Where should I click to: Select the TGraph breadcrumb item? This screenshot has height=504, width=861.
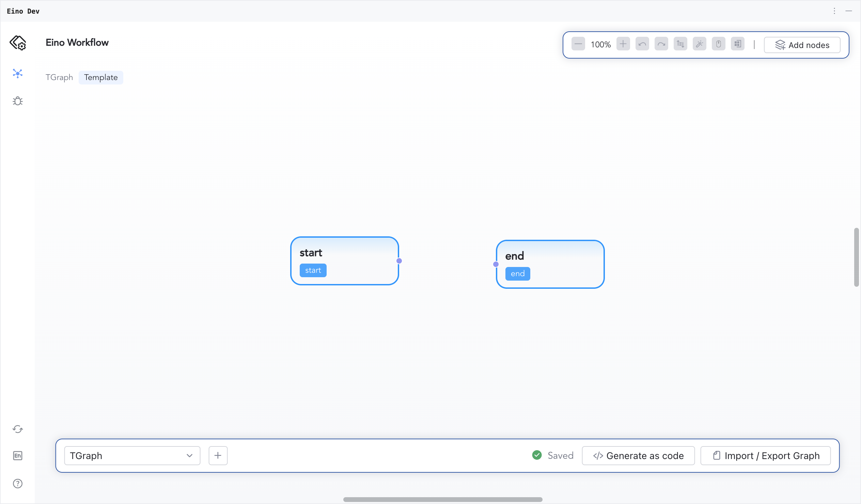click(x=59, y=78)
